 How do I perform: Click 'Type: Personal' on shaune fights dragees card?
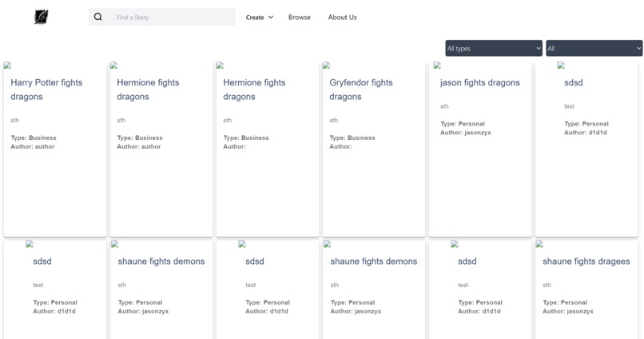(565, 302)
